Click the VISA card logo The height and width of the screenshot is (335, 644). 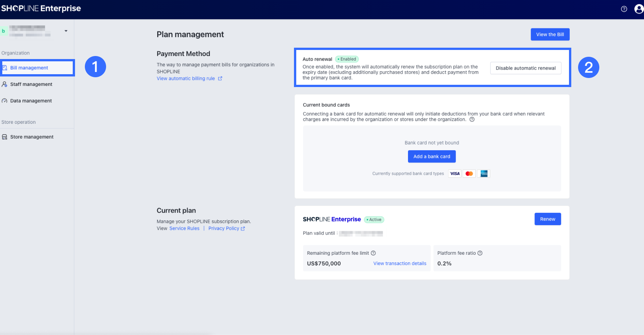click(x=455, y=174)
